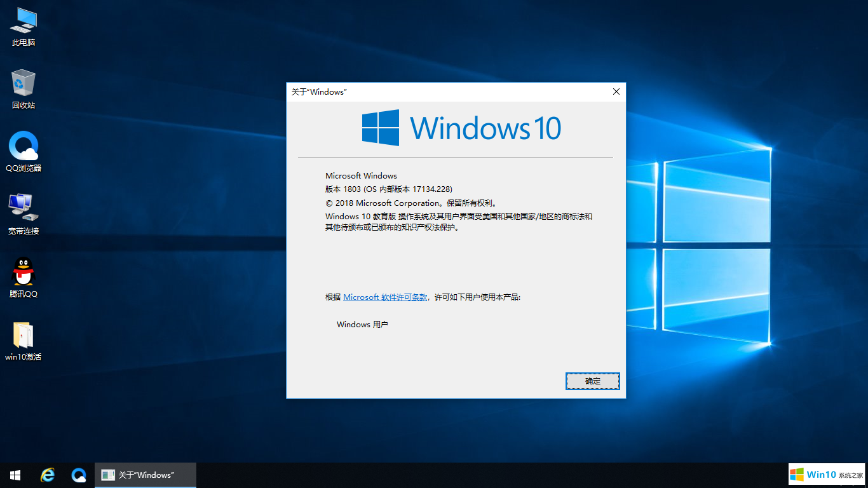Click the 版本 1803 version text line
Screen dimensions: 868x488
click(x=389, y=189)
